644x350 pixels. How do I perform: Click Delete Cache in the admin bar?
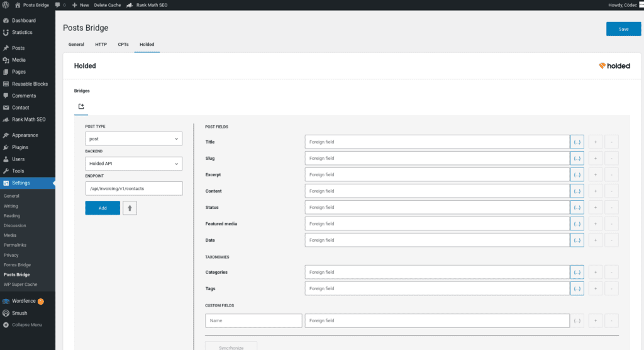point(109,5)
